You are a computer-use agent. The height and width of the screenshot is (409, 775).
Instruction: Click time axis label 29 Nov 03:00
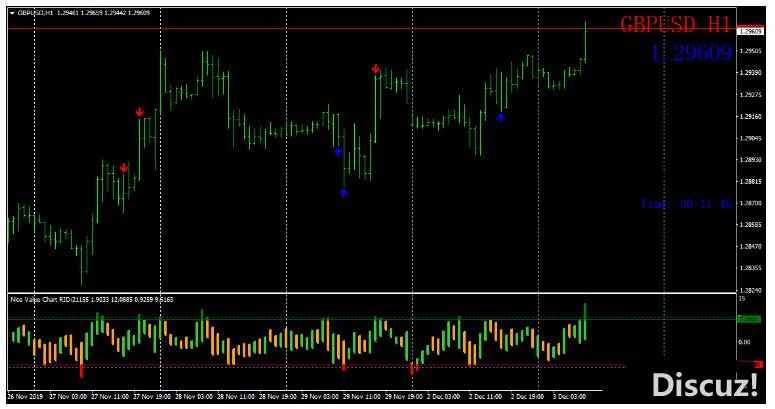point(320,397)
